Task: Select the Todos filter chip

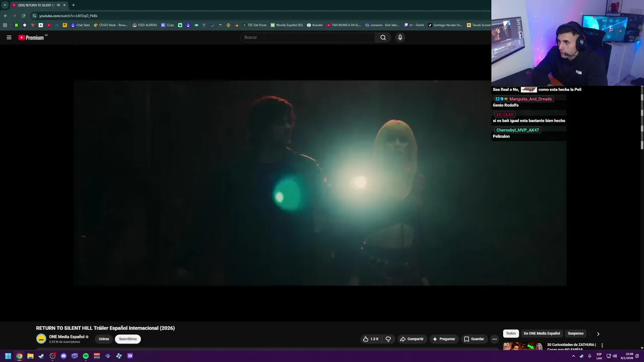Action: coord(511,333)
